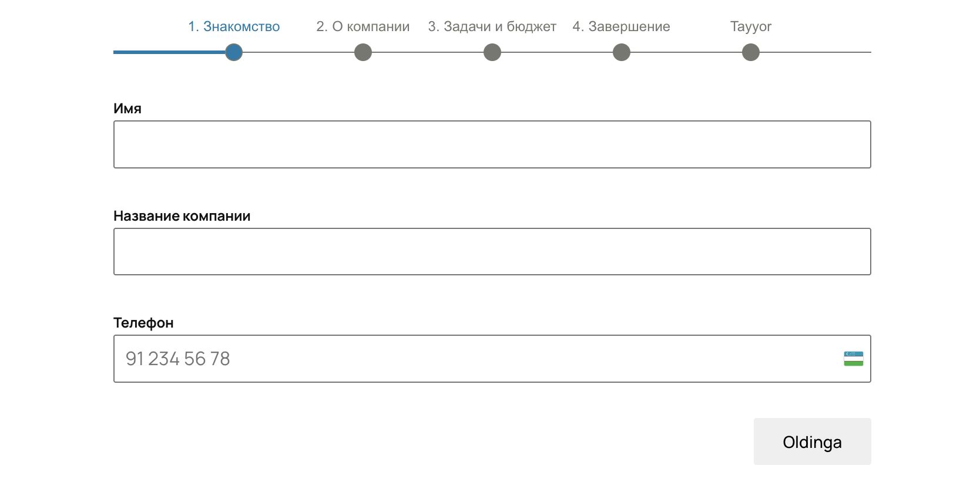Click the blue step one circle marker

(234, 52)
